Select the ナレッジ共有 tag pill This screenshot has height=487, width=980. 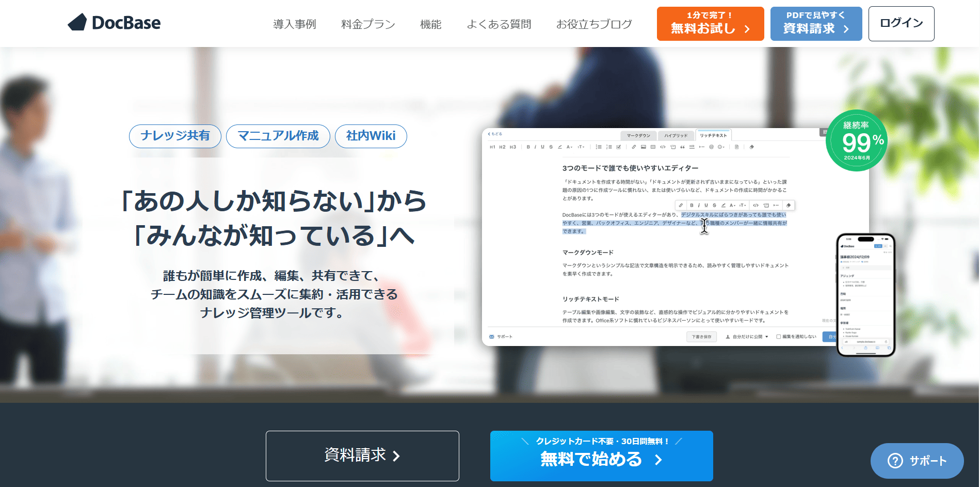(x=175, y=136)
